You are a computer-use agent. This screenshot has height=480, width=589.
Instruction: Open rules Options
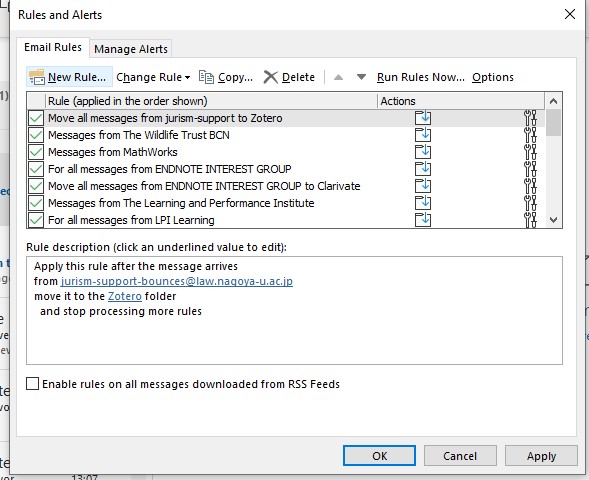click(x=493, y=77)
